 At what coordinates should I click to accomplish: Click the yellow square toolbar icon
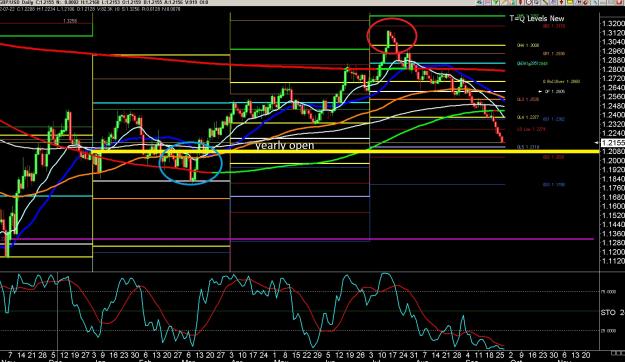click(570, 2)
